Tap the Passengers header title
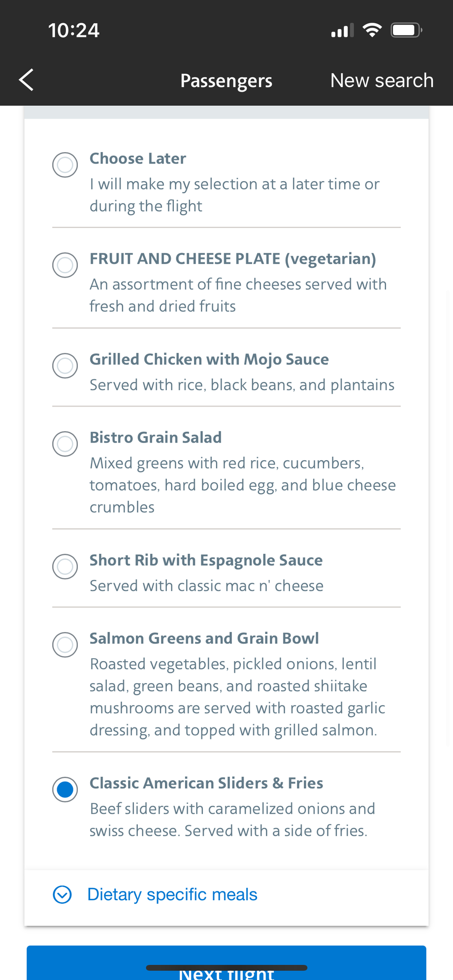 (x=226, y=81)
